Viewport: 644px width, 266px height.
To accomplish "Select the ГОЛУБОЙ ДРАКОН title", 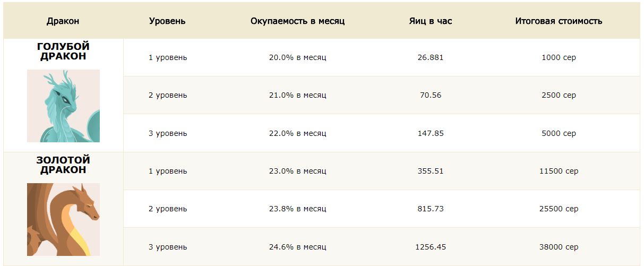I will [63, 52].
